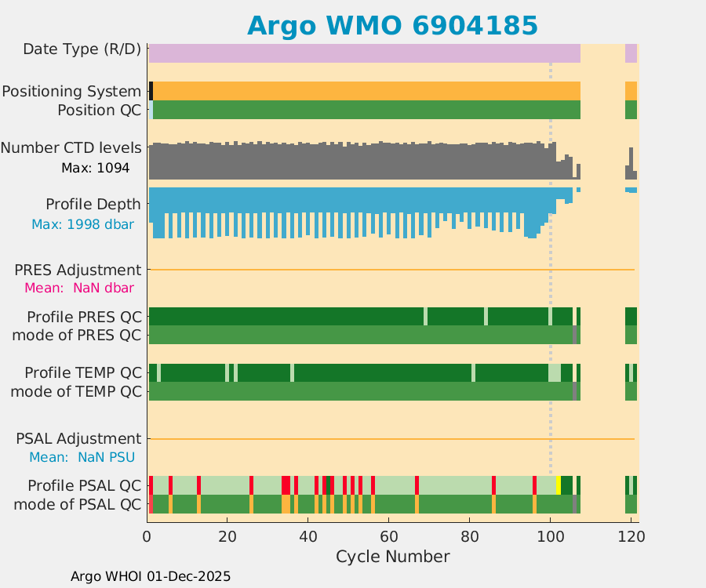
Task: Select the mode of TEMP QC label
Action: (x=76, y=391)
